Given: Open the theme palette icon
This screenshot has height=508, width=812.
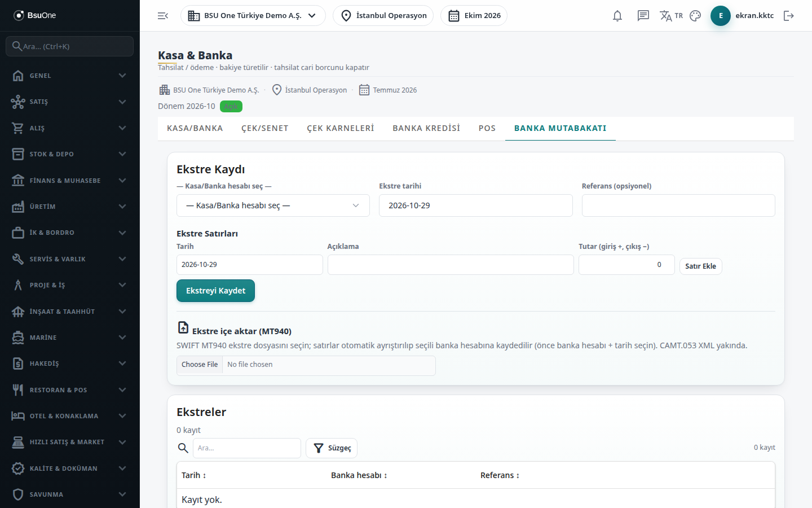Looking at the screenshot, I should [695, 16].
